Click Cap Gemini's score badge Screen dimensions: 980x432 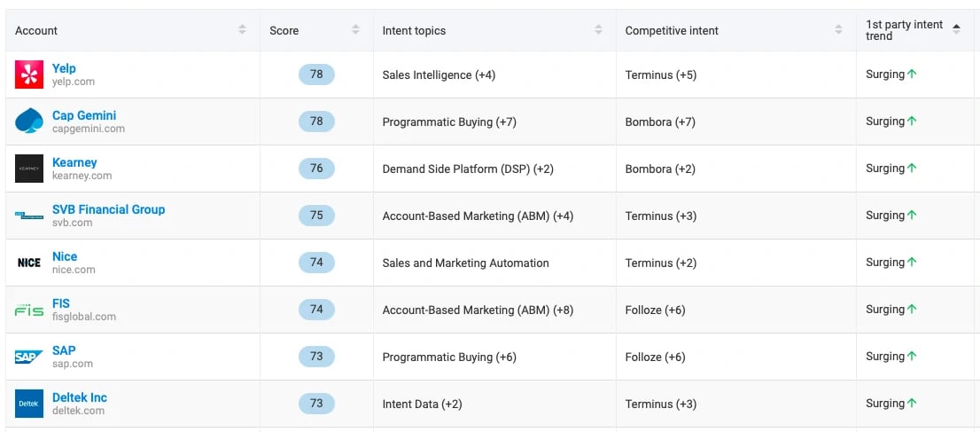coord(316,122)
